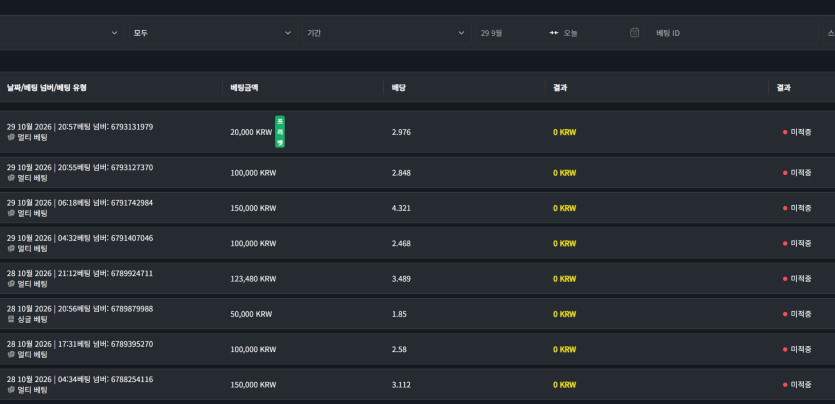
Task: Click bet number 6793131979 row text
Action: [80, 127]
